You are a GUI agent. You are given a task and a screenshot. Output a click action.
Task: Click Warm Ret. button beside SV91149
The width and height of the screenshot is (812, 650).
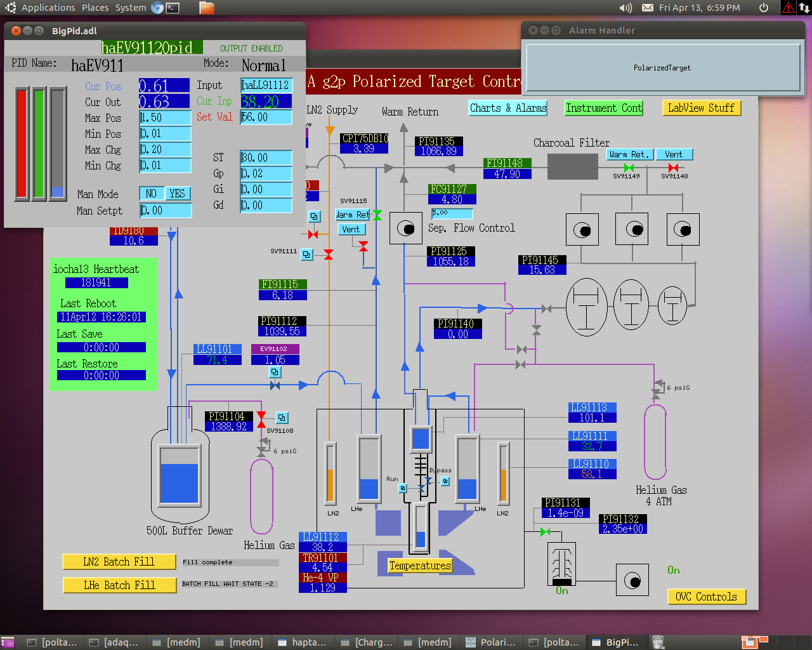(x=629, y=154)
